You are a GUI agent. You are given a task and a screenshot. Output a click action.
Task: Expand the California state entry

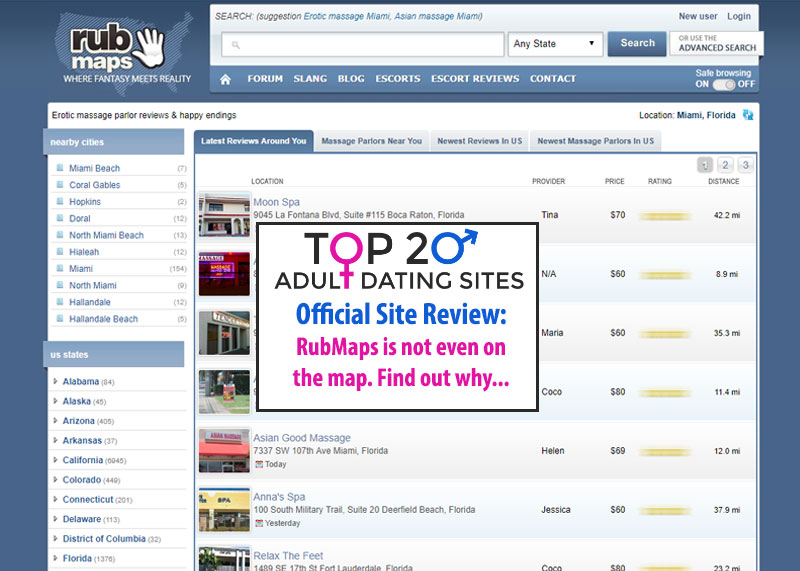pos(56,460)
